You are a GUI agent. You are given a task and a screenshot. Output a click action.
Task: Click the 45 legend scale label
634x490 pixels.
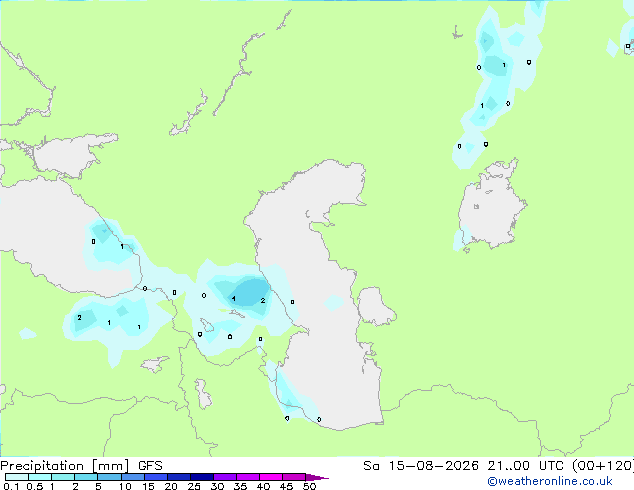coord(286,486)
